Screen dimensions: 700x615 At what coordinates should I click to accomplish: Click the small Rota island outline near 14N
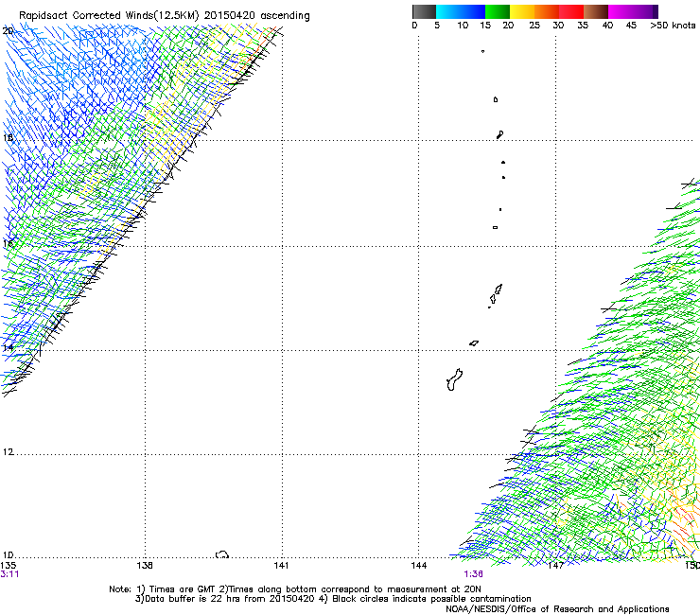coord(474,343)
